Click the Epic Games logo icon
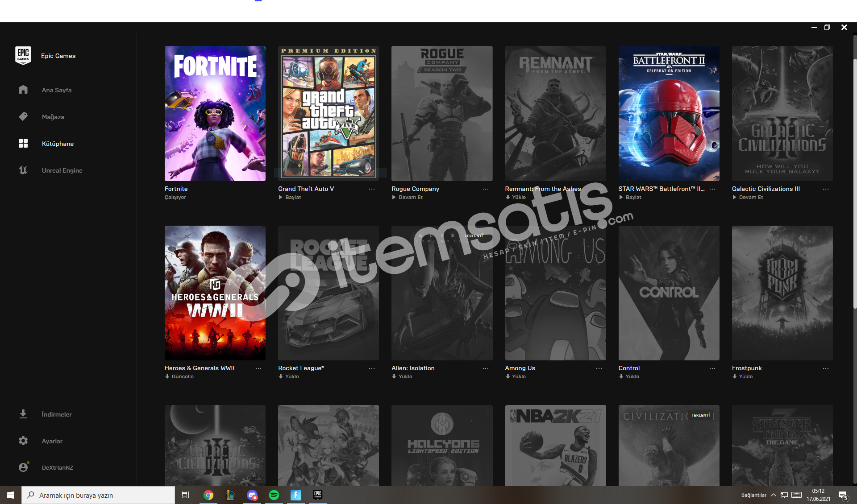857x504 pixels. tap(23, 56)
